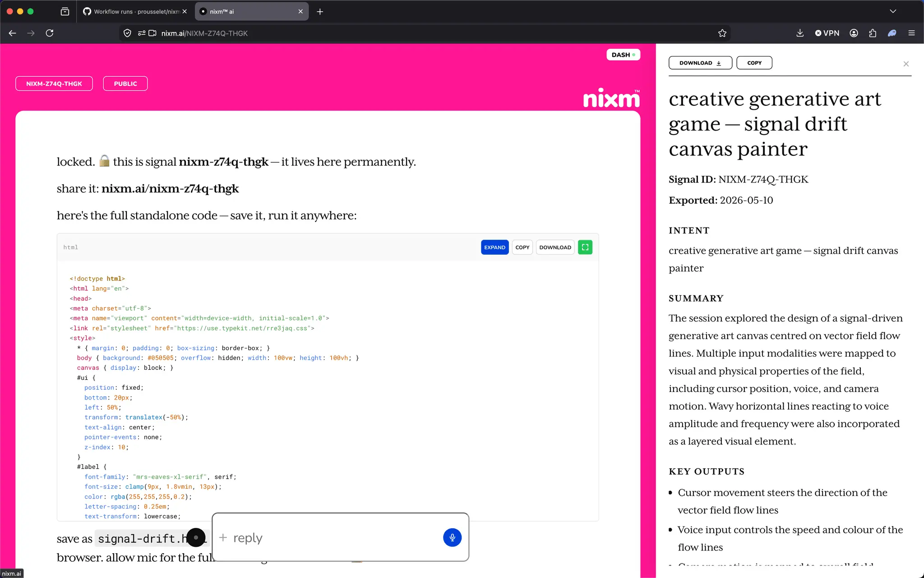This screenshot has height=578, width=924.
Task: Open the share link nixm.ai/nixm-z74q-thgk
Action: [x=170, y=189]
